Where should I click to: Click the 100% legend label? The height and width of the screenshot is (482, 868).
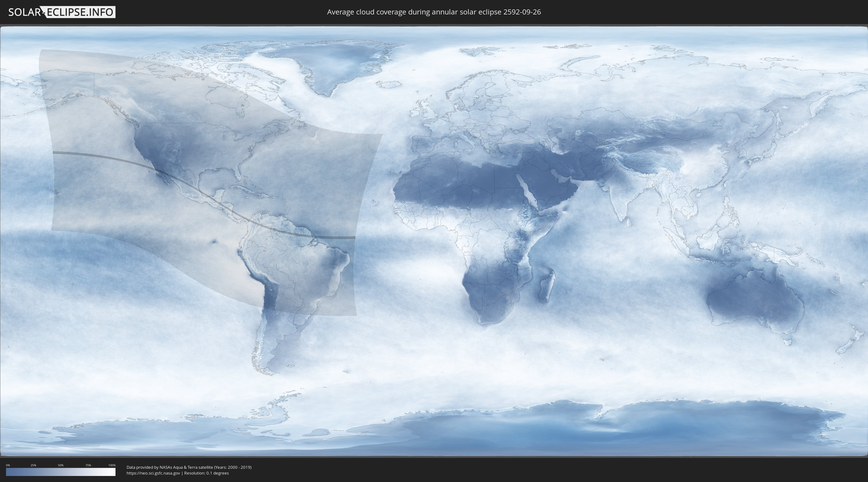[x=112, y=465]
